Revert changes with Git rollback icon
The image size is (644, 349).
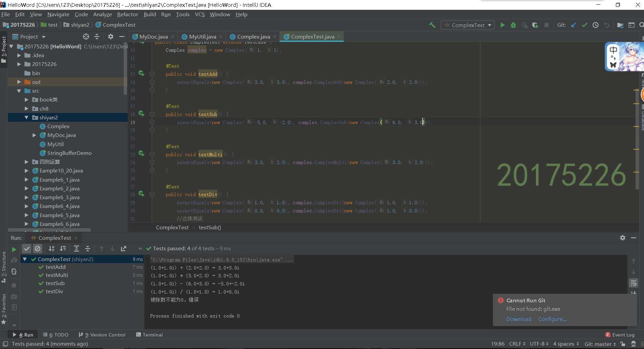pyautogui.click(x=607, y=25)
